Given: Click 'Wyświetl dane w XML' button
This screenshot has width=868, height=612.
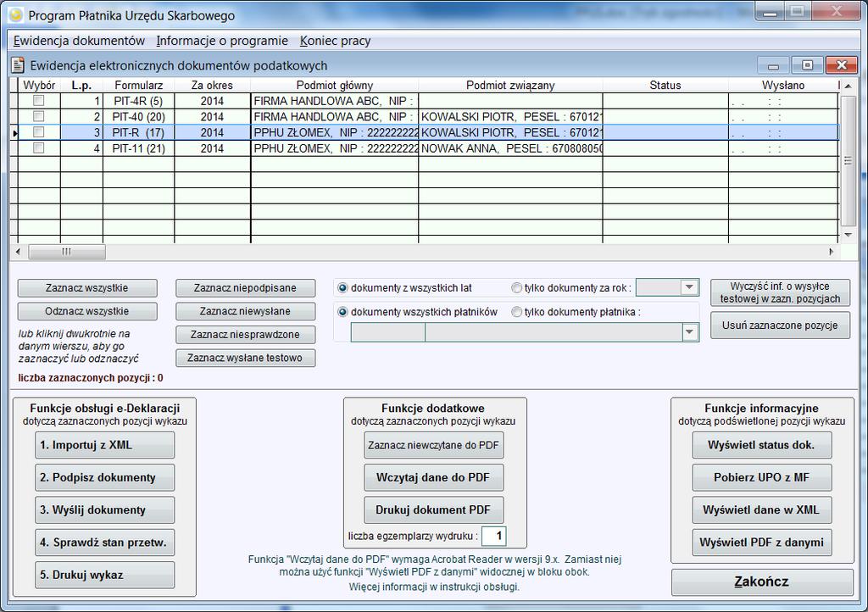Looking at the screenshot, I should pyautogui.click(x=762, y=509).
